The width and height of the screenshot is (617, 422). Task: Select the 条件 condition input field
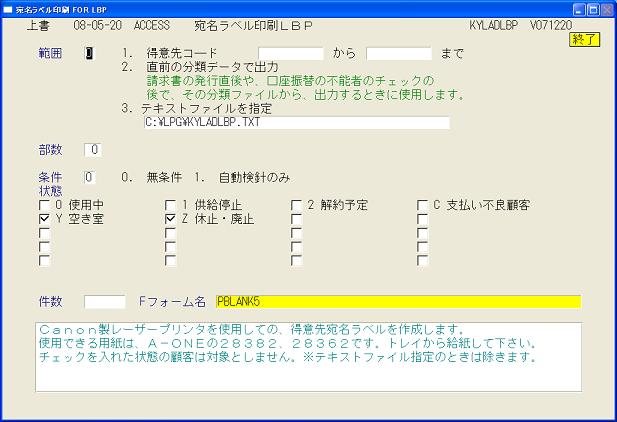point(90,178)
